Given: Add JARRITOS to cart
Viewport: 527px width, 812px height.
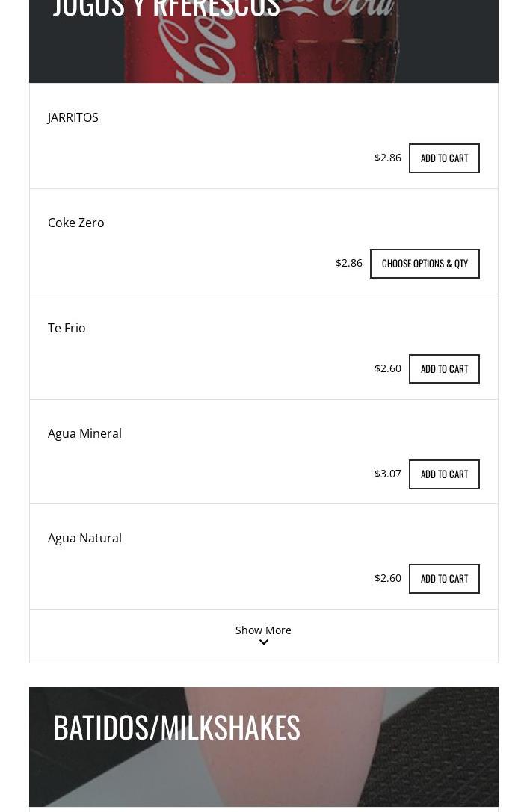Looking at the screenshot, I should click(444, 158).
